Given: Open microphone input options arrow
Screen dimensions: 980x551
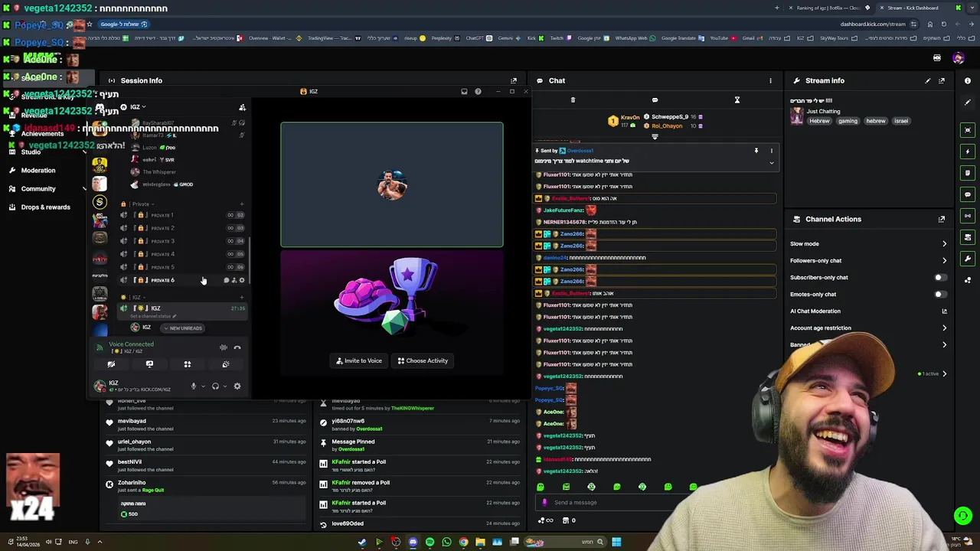Looking at the screenshot, I should (x=203, y=386).
